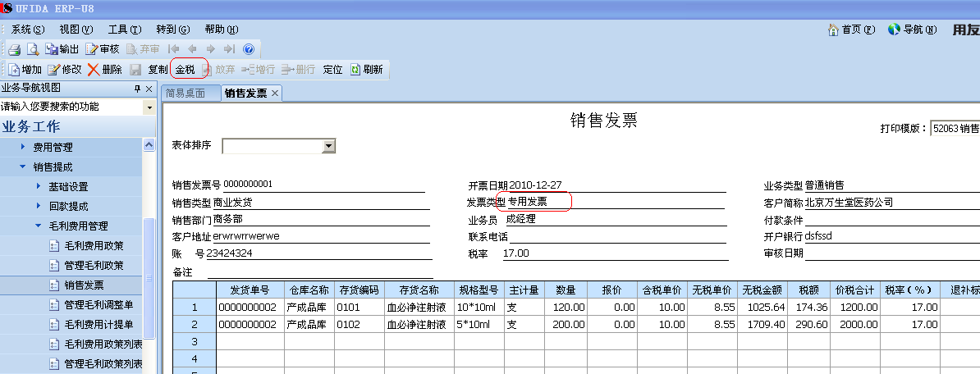
Task: Collapse 销售提成 tree node
Action: 22,166
